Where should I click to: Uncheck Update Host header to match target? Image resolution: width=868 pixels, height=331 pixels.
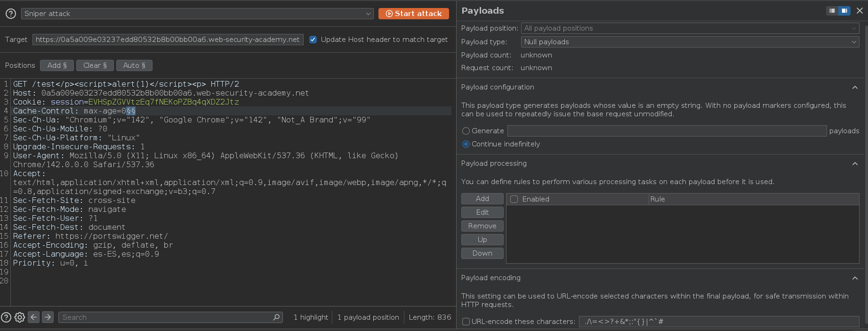click(x=313, y=40)
